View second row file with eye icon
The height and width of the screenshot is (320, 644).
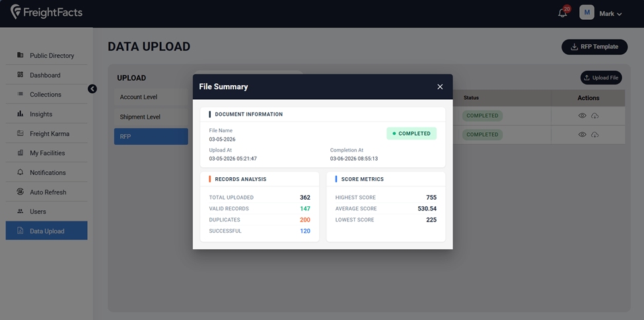coord(582,134)
